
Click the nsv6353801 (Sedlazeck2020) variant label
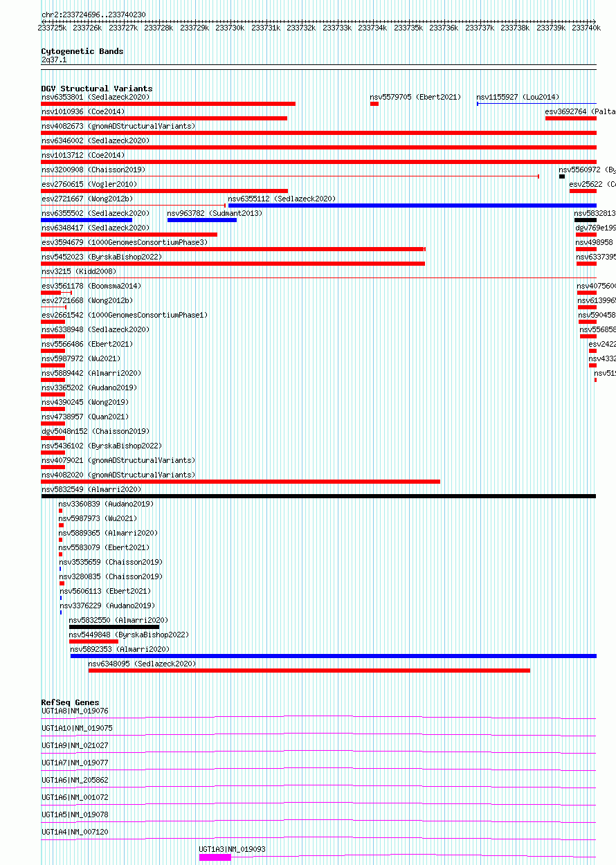(x=96, y=97)
